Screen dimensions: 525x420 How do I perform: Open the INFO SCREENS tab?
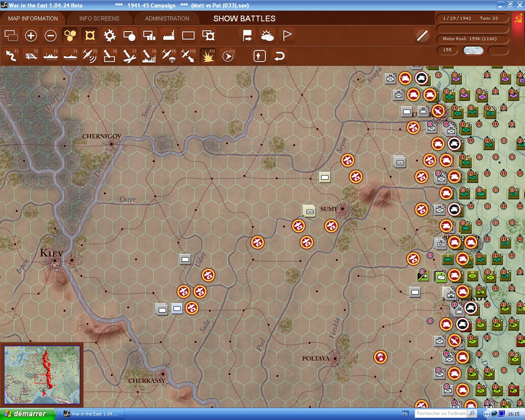99,18
